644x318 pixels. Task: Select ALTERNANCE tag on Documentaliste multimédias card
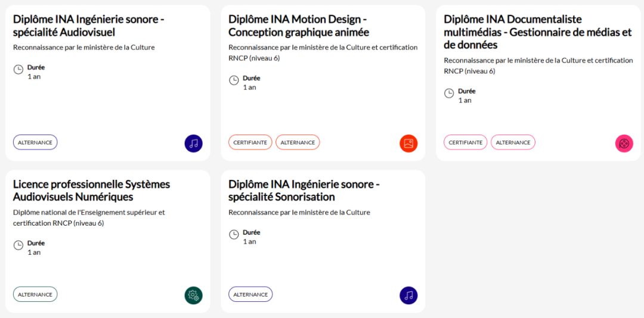click(513, 142)
